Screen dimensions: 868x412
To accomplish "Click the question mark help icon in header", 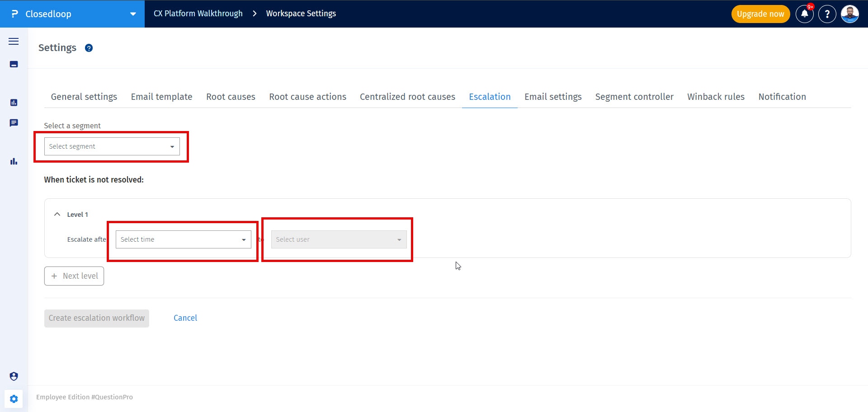I will [x=827, y=14].
